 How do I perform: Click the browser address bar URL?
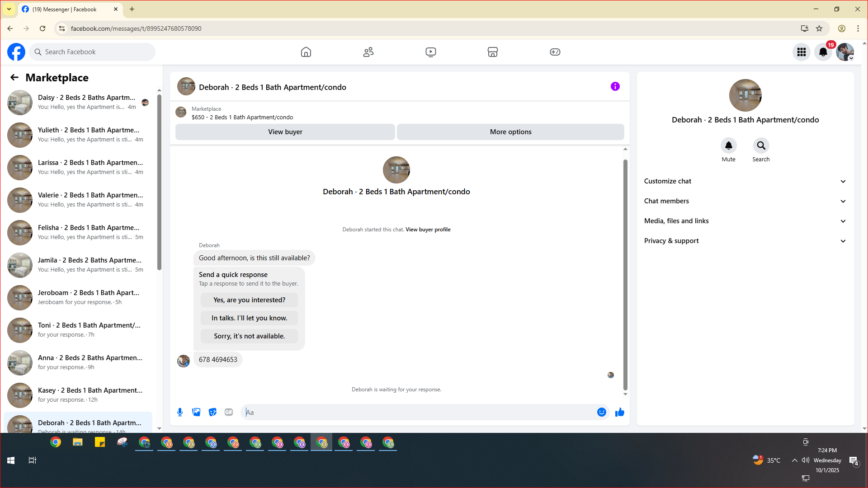(x=136, y=28)
